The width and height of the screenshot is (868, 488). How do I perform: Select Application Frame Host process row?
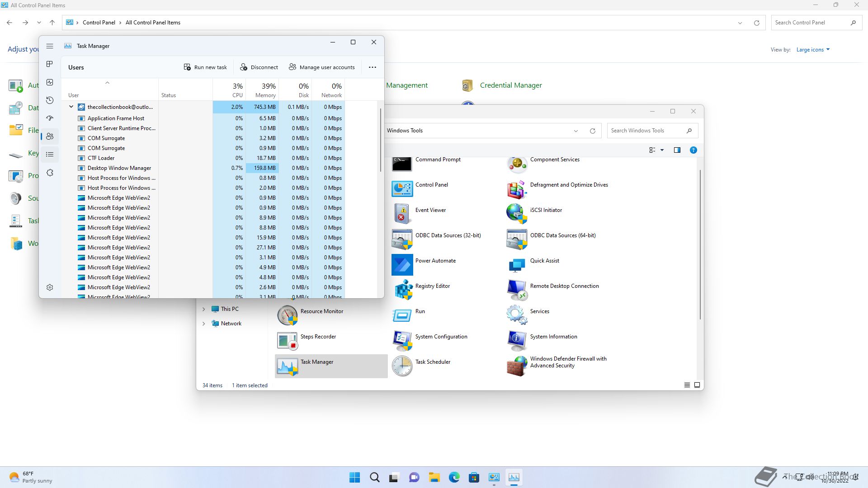click(x=203, y=118)
